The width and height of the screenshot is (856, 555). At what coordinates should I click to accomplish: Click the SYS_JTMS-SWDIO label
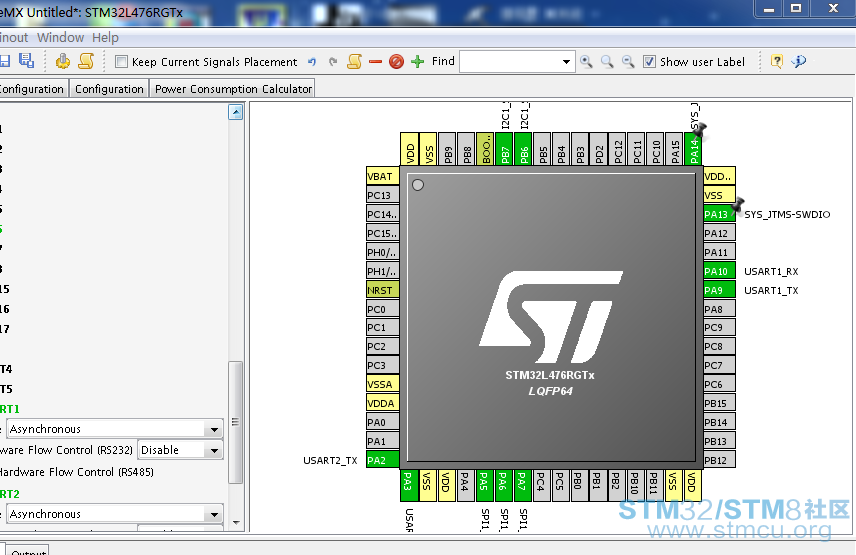[x=787, y=214]
